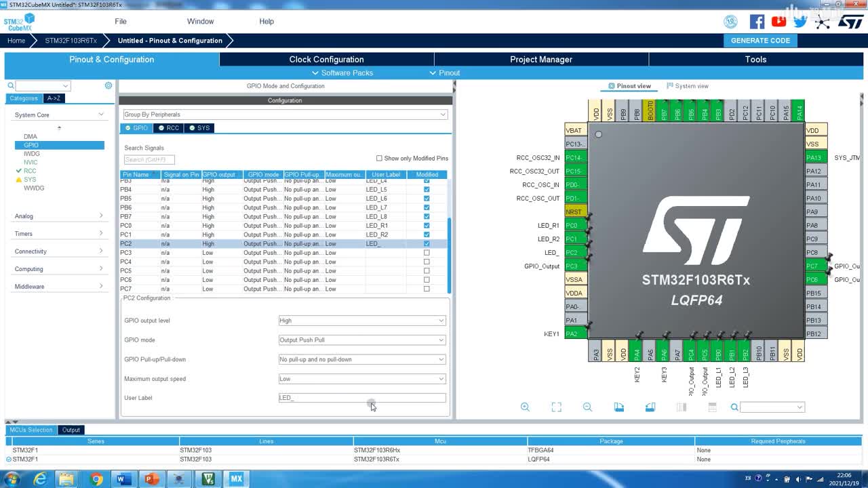Switch to the MX app in the taskbar
Screen dimensions: 868x488
point(236,479)
